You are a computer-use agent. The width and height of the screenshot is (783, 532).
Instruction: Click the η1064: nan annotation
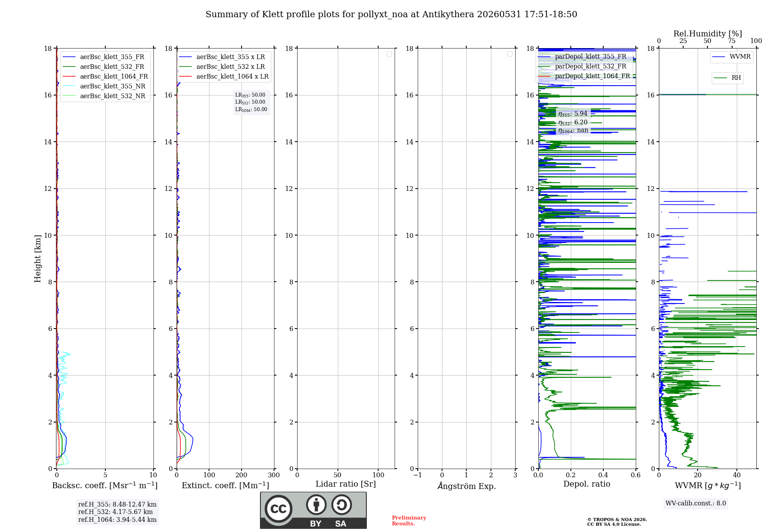573,131
